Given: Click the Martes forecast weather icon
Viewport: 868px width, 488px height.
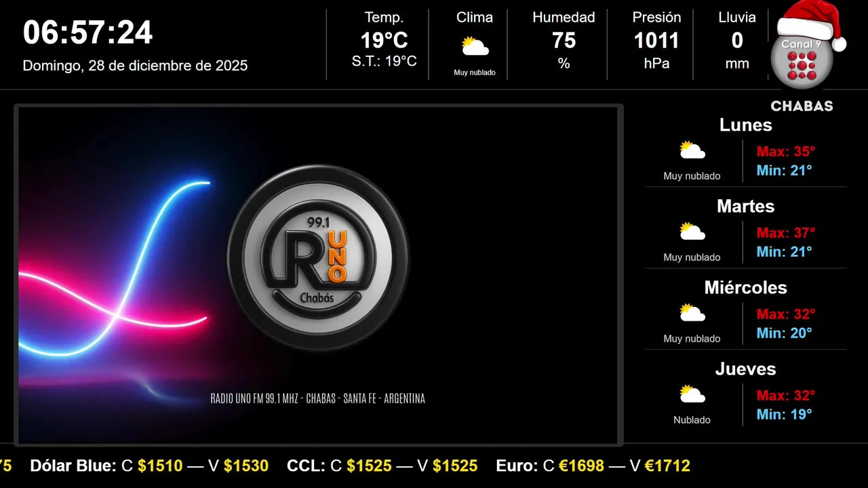Looking at the screenshot, I should [x=692, y=232].
